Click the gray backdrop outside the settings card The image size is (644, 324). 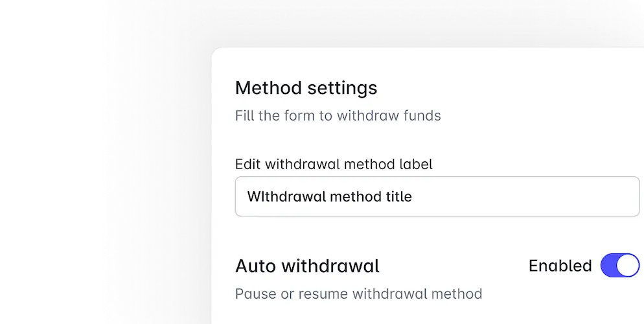click(155, 162)
